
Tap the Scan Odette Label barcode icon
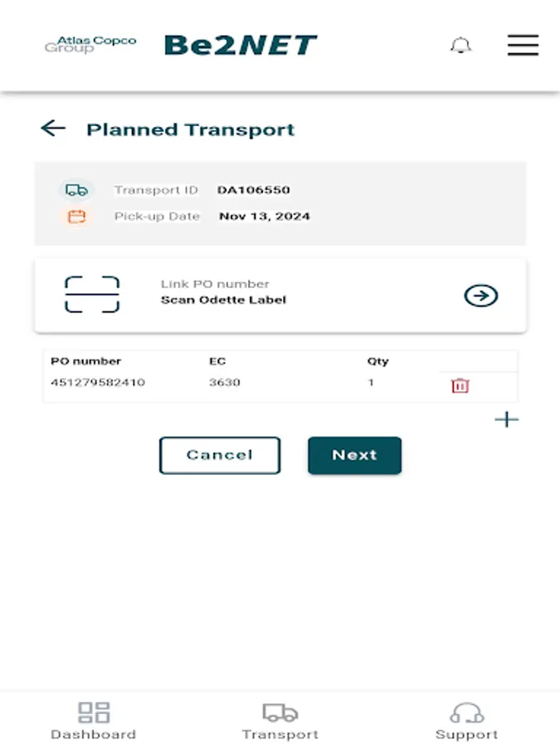tap(95, 295)
